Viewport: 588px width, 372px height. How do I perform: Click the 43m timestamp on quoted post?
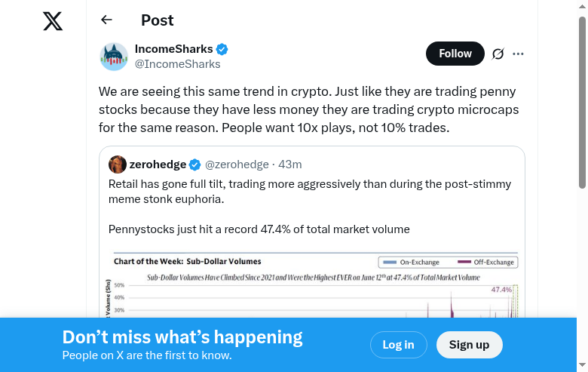(x=290, y=164)
